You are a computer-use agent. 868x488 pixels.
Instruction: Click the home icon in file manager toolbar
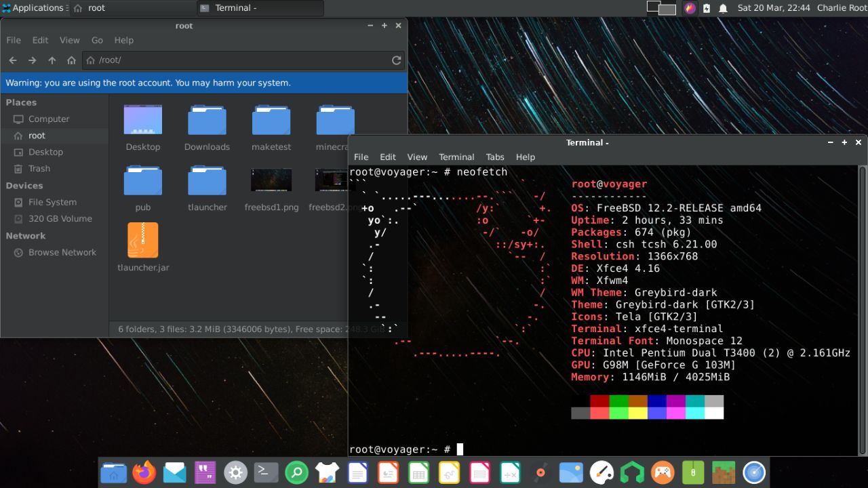click(x=71, y=60)
